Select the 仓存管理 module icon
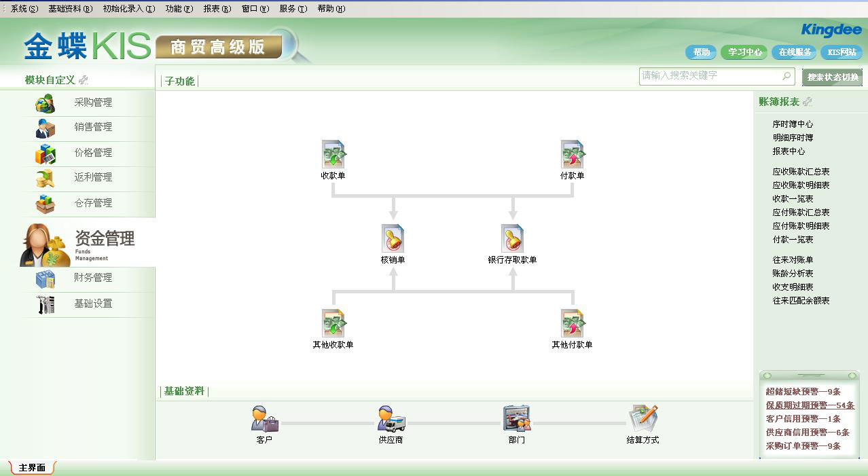The image size is (868, 476). pyautogui.click(x=45, y=203)
